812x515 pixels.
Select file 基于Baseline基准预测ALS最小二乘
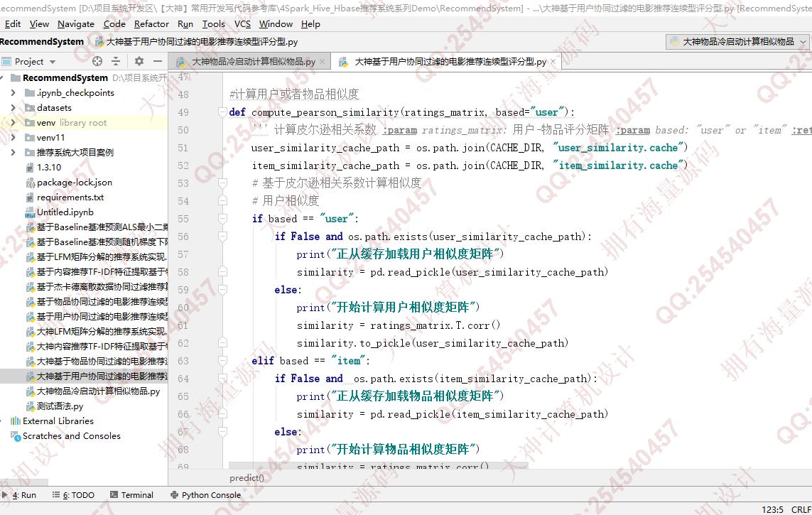coord(97,227)
